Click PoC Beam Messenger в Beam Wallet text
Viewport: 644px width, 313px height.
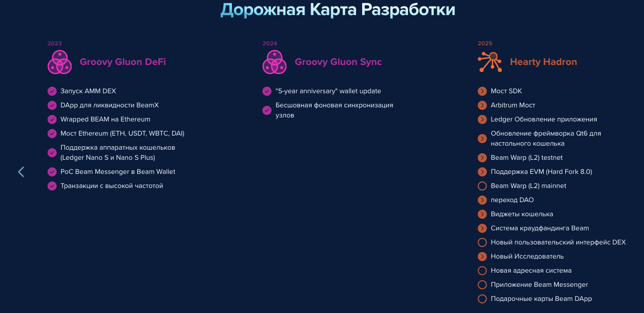point(118,172)
